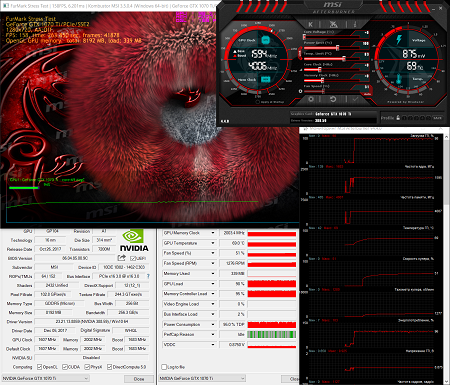Click the BIOS Version field in GPU-Z
The image size is (450, 385).
tap(75, 258)
